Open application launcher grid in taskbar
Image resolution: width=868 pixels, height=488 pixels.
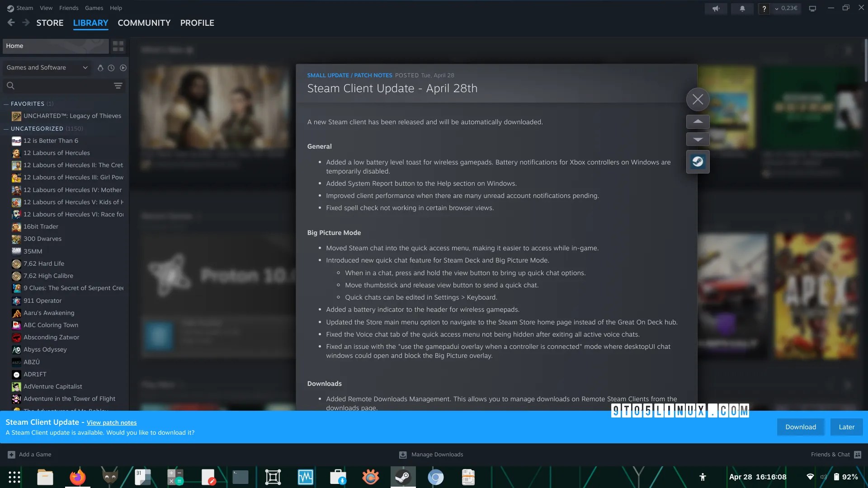(x=14, y=477)
